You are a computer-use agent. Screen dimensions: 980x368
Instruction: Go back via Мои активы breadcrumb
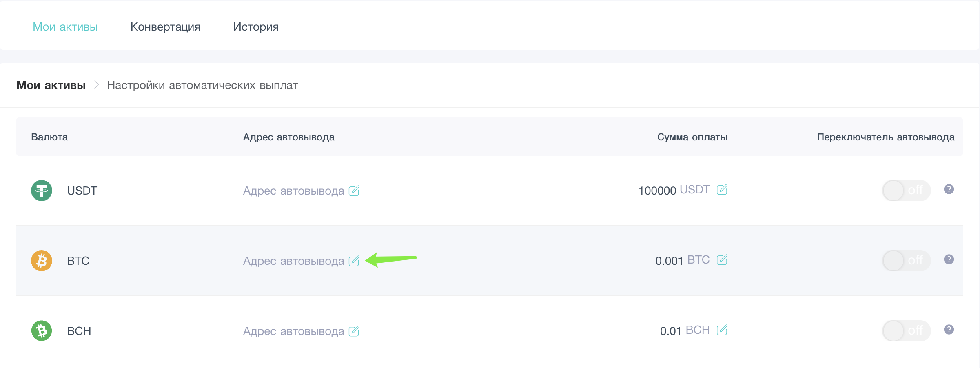coord(51,85)
